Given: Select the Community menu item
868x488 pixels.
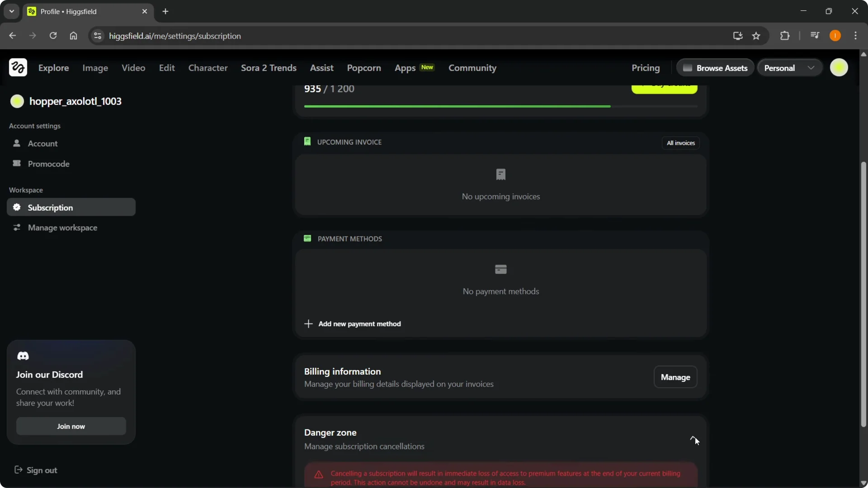Looking at the screenshot, I should 472,68.
